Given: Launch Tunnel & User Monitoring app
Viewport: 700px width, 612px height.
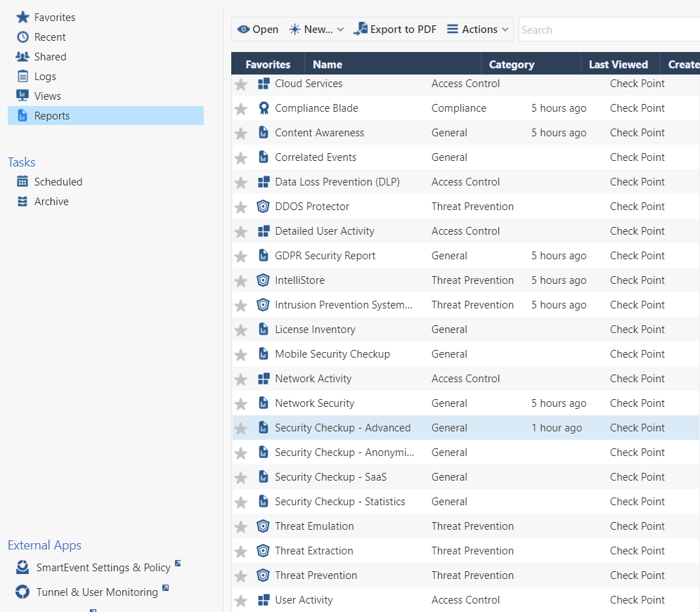Looking at the screenshot, I should coord(97,592).
